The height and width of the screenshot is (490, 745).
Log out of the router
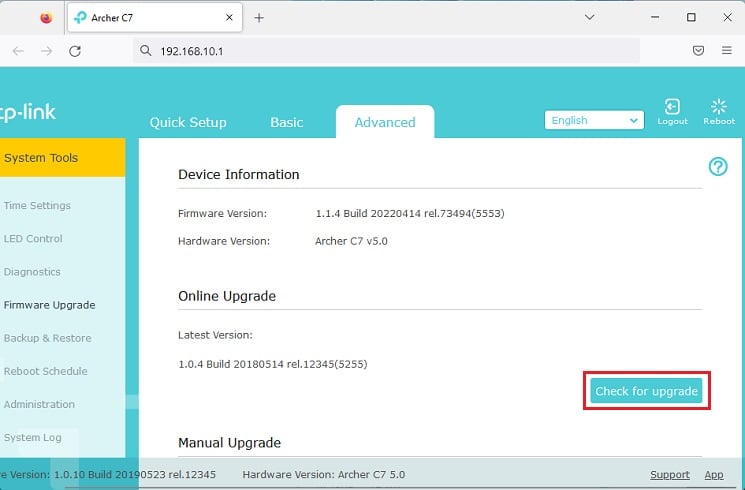point(672,112)
